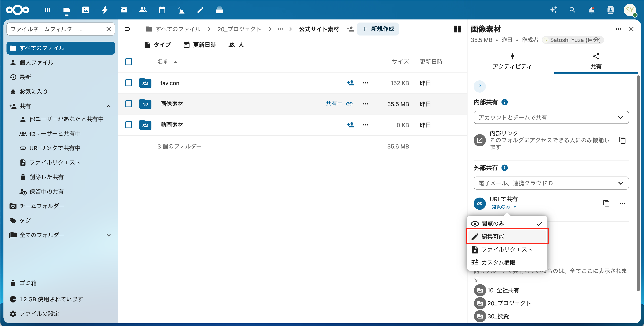Expand the 全てのフォルダー sidebar section
The image size is (644, 326).
point(108,235)
